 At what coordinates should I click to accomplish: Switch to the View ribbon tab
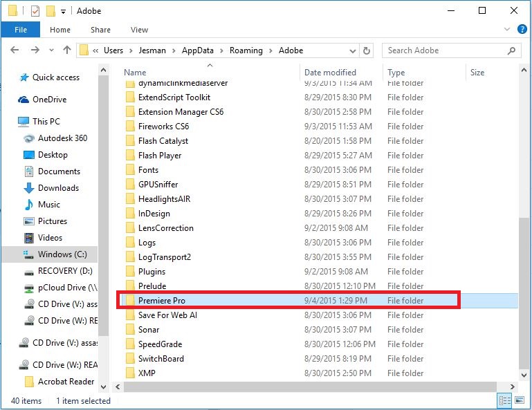pos(139,30)
